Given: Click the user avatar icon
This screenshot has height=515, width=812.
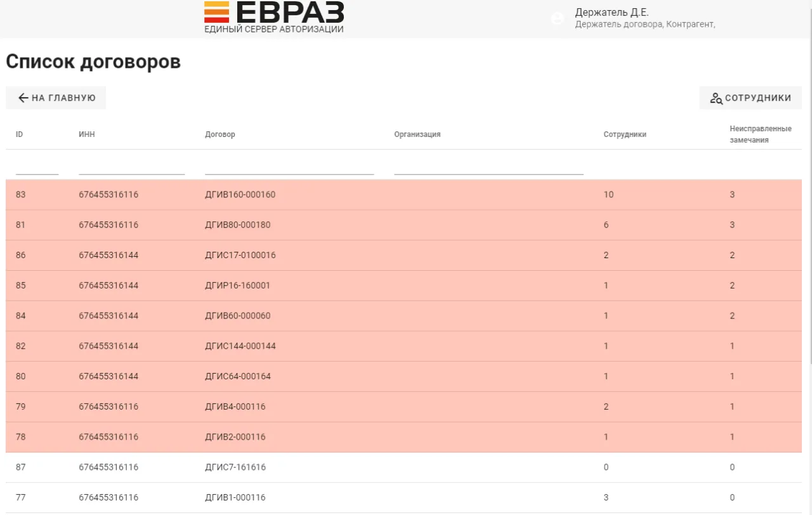Looking at the screenshot, I should [558, 19].
